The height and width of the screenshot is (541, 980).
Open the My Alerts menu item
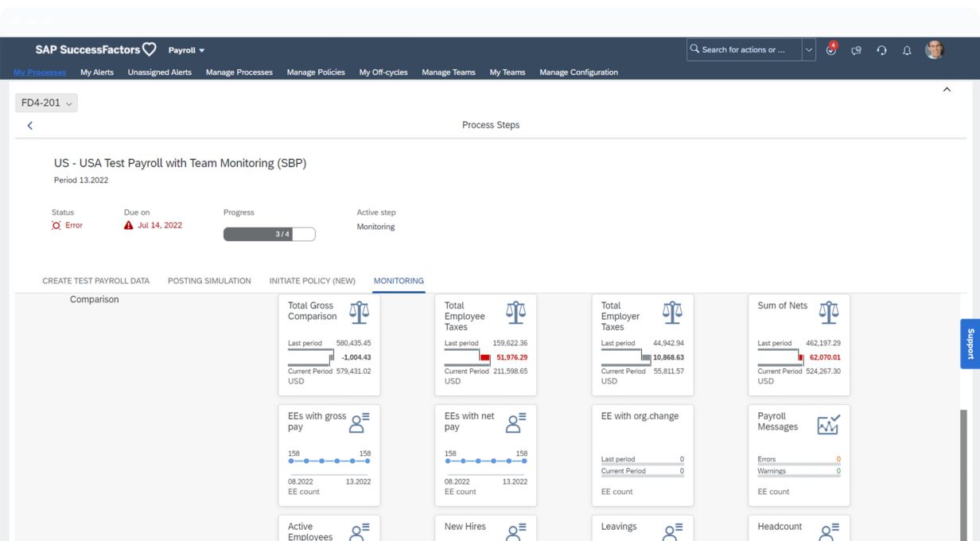click(97, 72)
